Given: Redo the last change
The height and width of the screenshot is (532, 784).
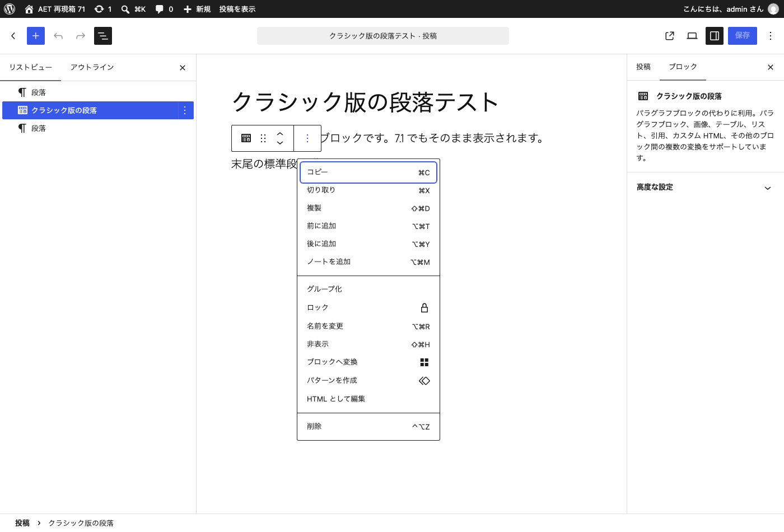Looking at the screenshot, I should 81,36.
